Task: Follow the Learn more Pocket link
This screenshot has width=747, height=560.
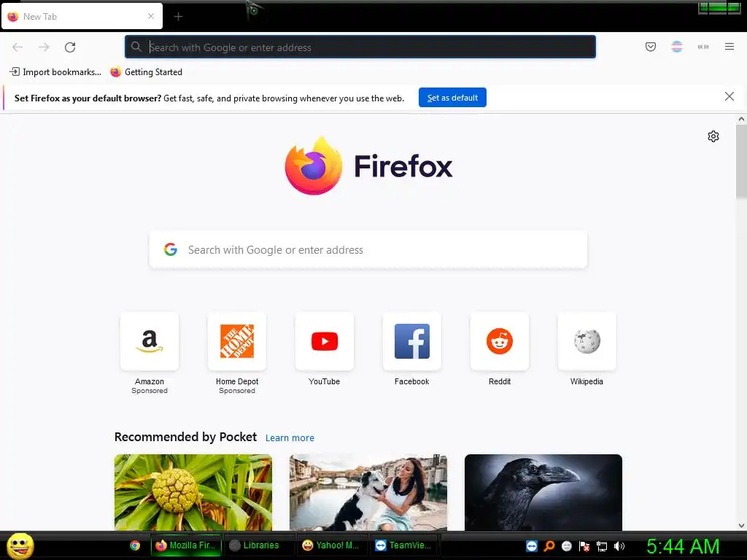Action: pos(290,438)
